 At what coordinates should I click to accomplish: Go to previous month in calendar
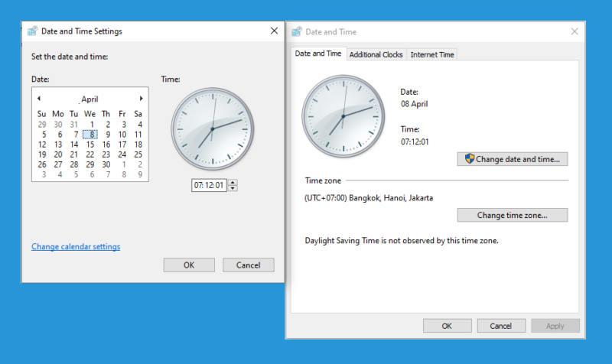(x=39, y=99)
